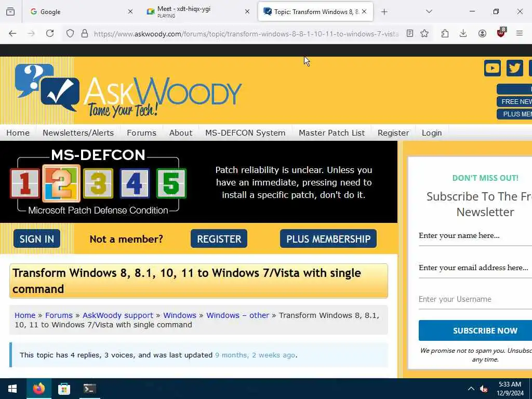Screen dimensions: 532x399
Task: Click the FREE NEWSLETTER header button
Action: (515, 101)
